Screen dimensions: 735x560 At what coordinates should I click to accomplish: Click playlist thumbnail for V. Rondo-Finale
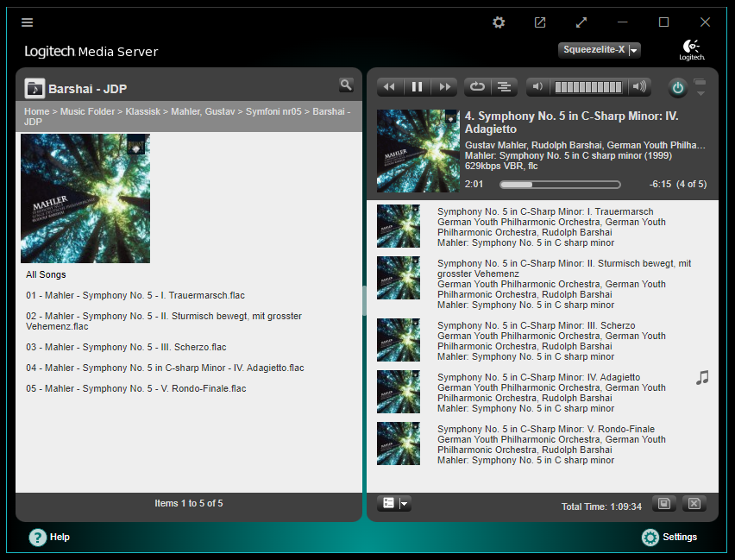[x=399, y=444]
